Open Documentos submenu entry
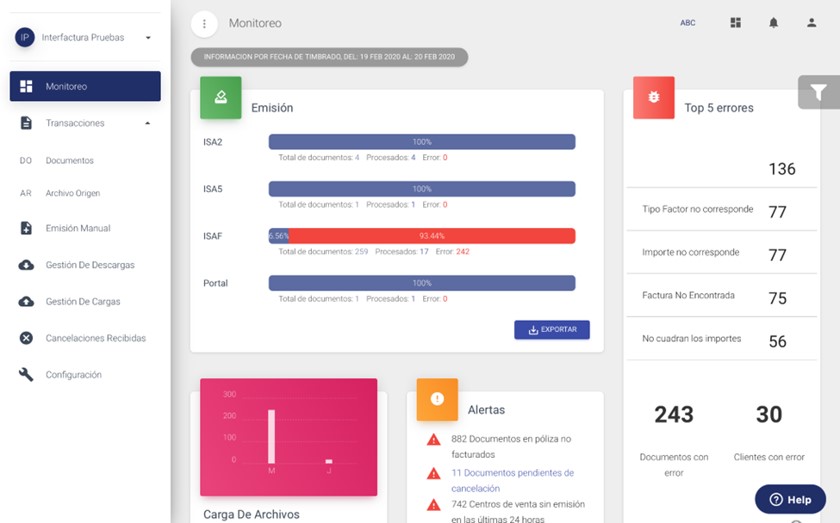This screenshot has width=840, height=523. (x=69, y=161)
